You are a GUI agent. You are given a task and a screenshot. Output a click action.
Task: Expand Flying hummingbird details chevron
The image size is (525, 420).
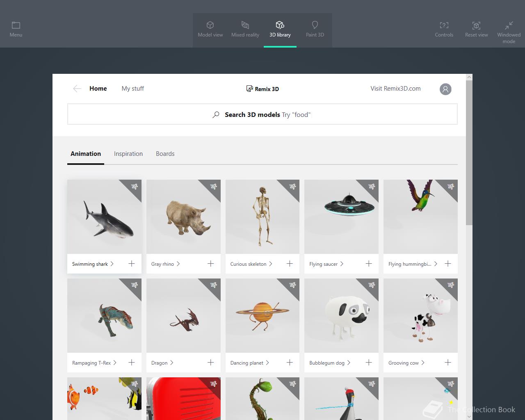(x=436, y=264)
